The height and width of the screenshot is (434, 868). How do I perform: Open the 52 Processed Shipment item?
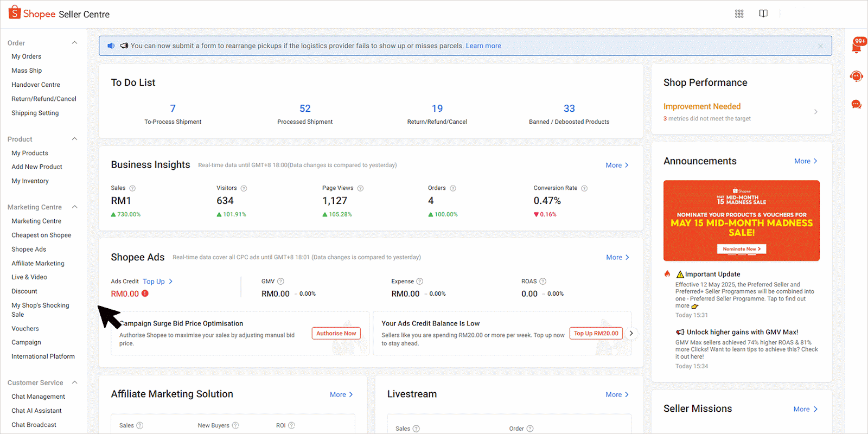(305, 114)
